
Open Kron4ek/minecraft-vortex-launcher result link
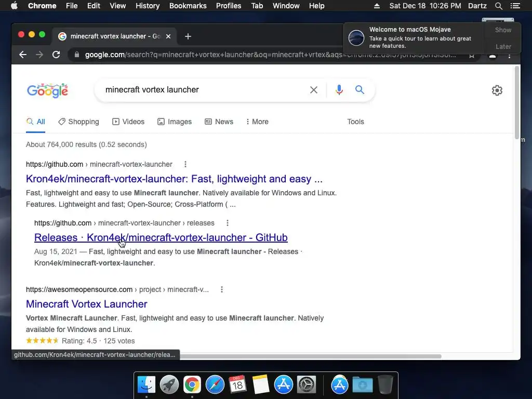coord(174,179)
